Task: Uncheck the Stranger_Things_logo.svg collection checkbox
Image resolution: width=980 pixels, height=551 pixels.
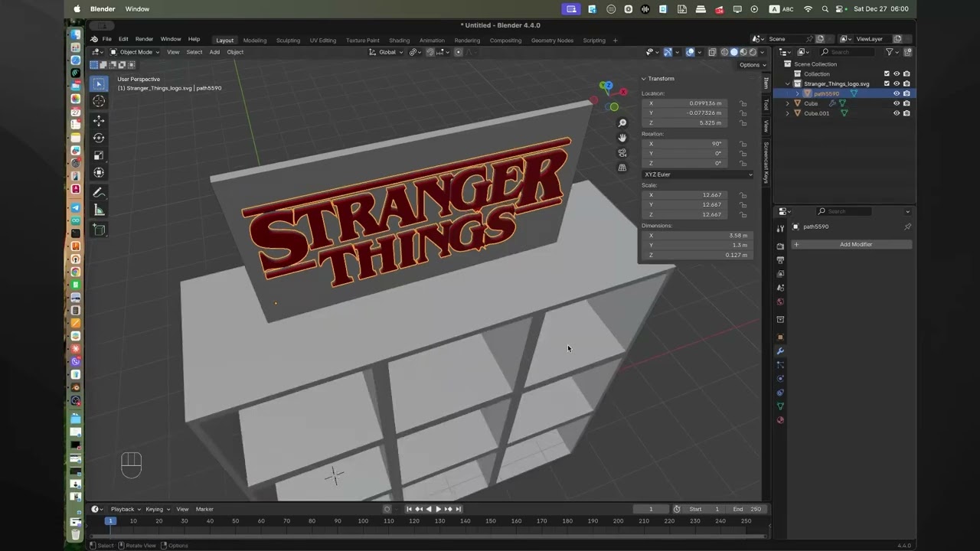Action: coord(887,83)
